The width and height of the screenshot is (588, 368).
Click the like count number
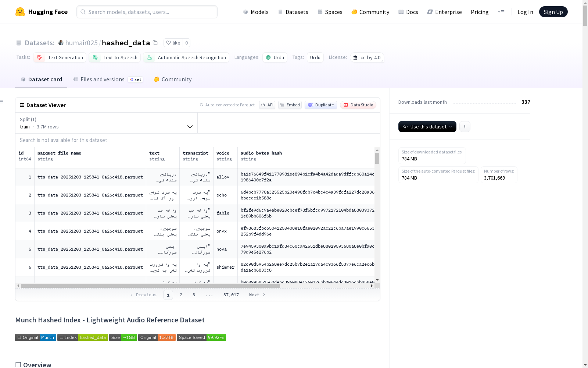click(x=187, y=43)
